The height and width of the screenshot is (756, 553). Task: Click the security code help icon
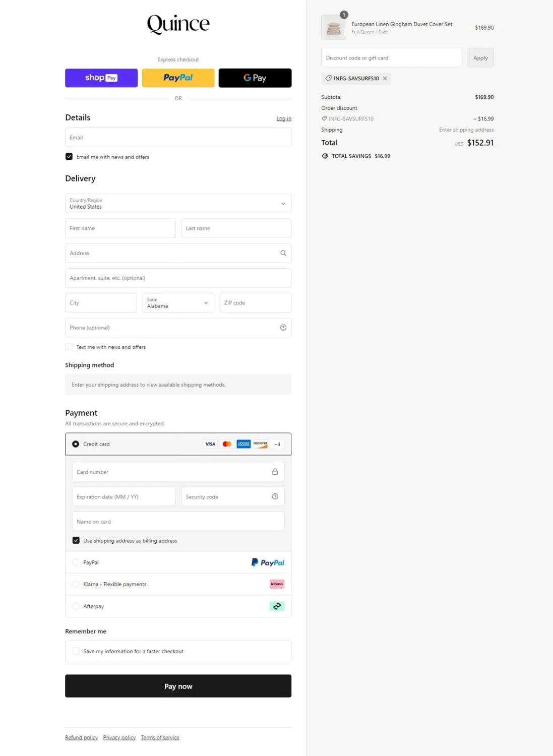275,496
